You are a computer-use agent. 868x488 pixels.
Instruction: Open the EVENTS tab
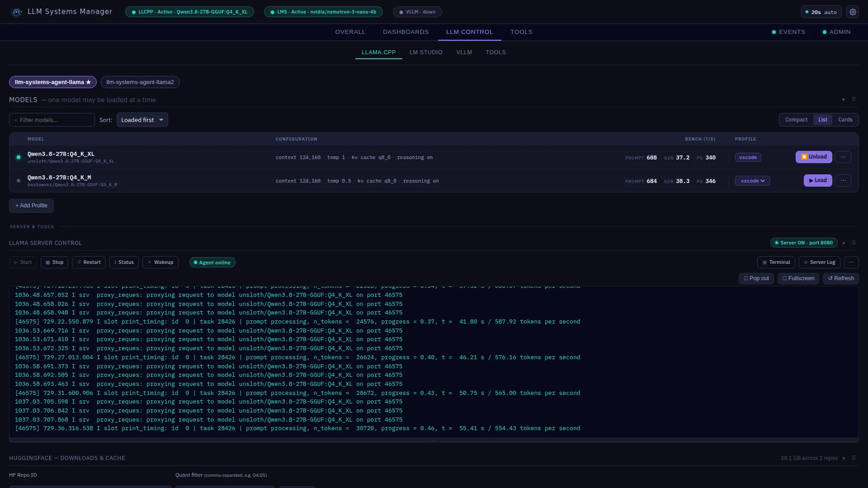tap(788, 32)
